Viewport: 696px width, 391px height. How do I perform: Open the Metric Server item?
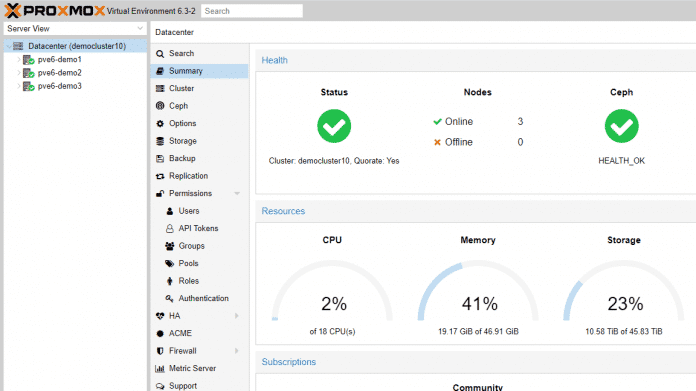pos(199,368)
